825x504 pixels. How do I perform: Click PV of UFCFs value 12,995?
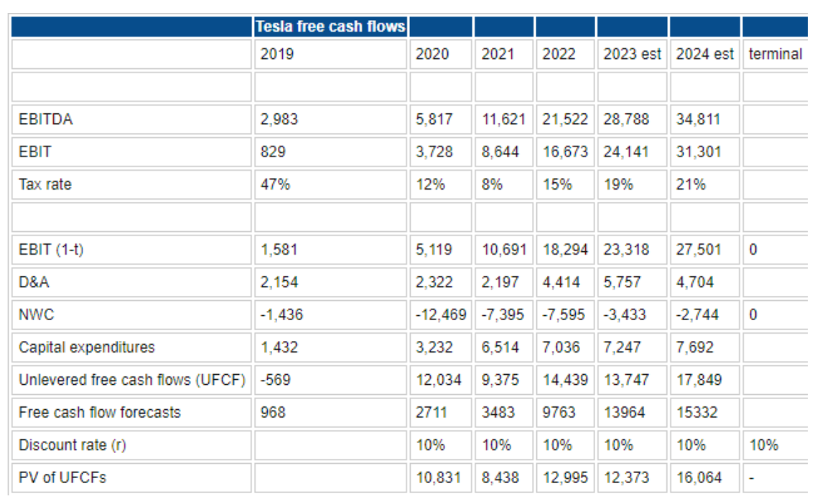(565, 477)
